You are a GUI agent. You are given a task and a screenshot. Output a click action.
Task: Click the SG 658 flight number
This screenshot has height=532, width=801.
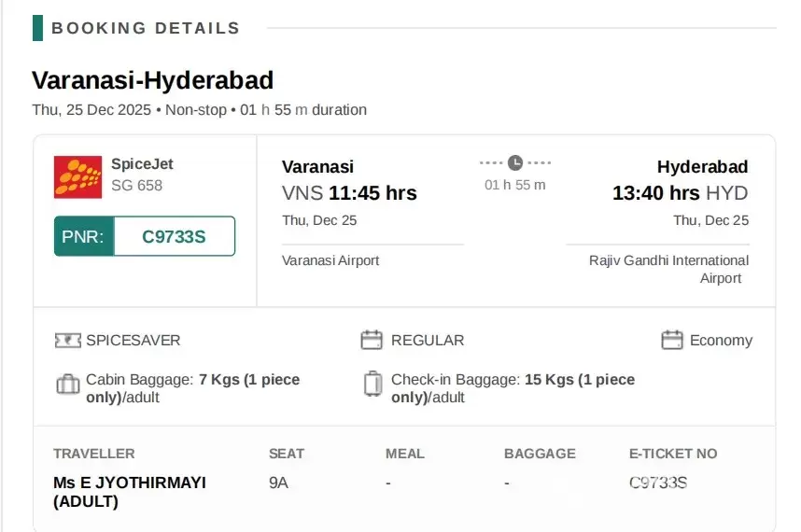(x=136, y=186)
